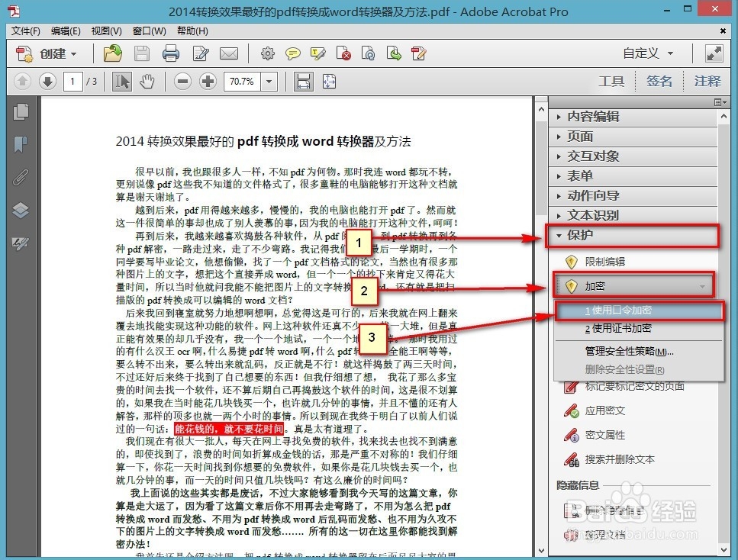Open the 视图(V) menu
This screenshot has width=738, height=560.
(x=106, y=31)
